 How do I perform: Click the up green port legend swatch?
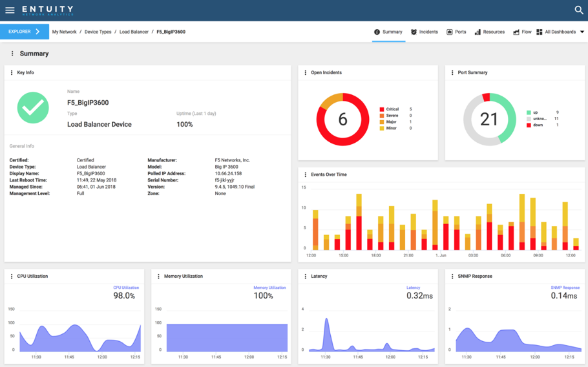(529, 112)
